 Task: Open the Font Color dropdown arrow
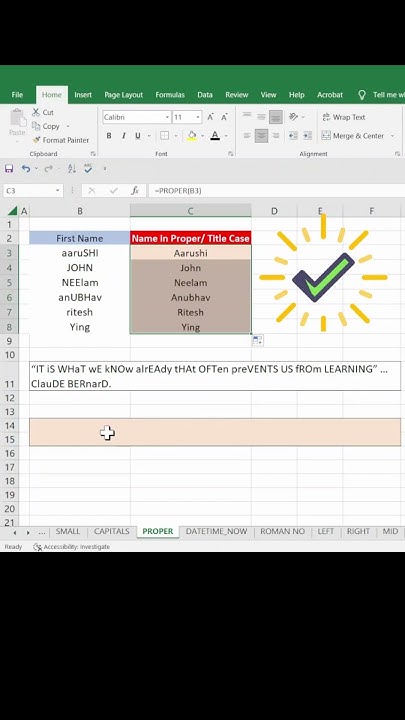pyautogui.click(x=225, y=136)
